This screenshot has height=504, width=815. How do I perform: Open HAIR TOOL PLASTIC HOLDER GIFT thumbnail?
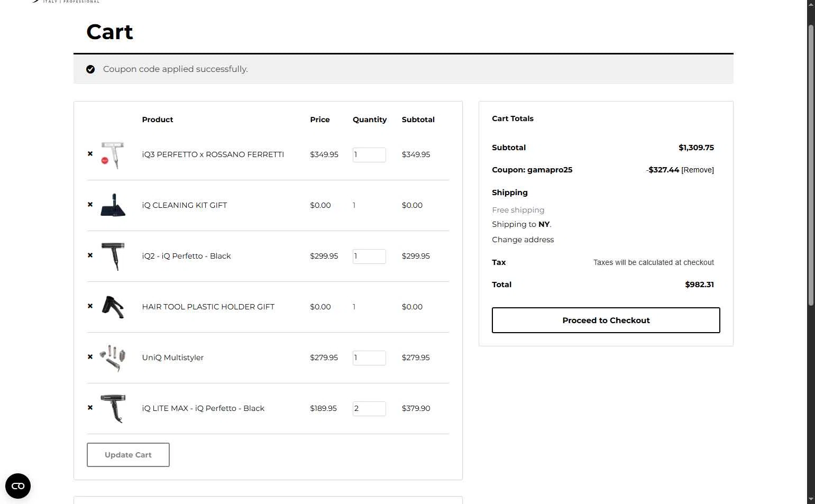click(113, 307)
